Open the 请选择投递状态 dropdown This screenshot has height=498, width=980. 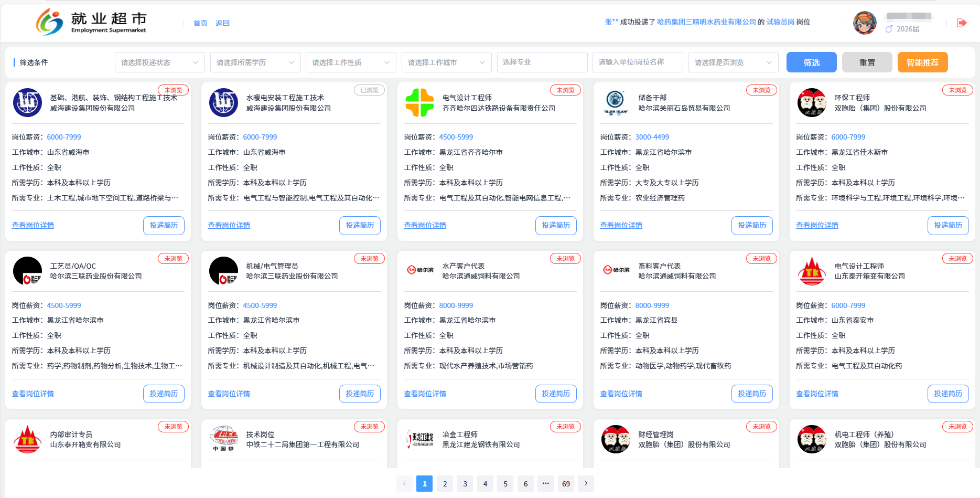160,62
